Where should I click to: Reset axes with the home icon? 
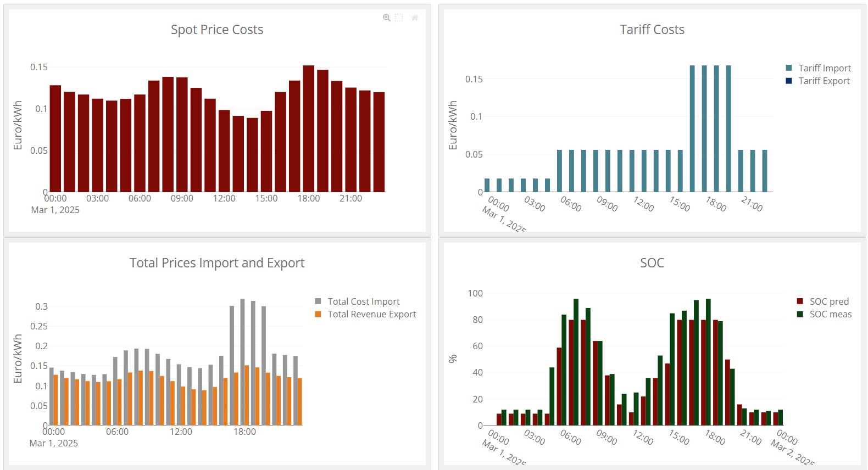[x=415, y=18]
